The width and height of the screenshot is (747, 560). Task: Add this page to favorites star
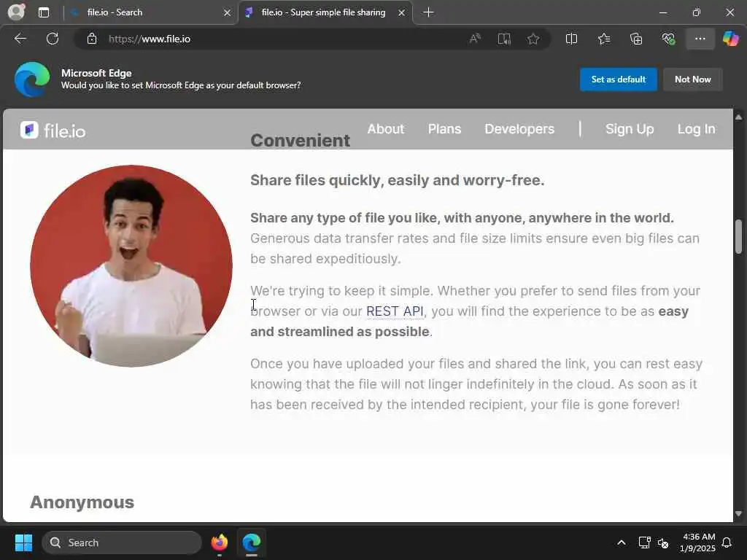coord(533,39)
